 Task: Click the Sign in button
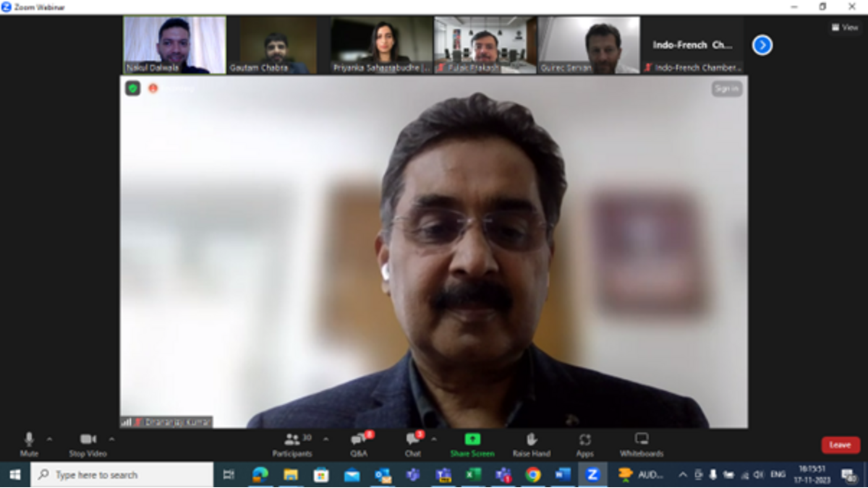tap(726, 88)
